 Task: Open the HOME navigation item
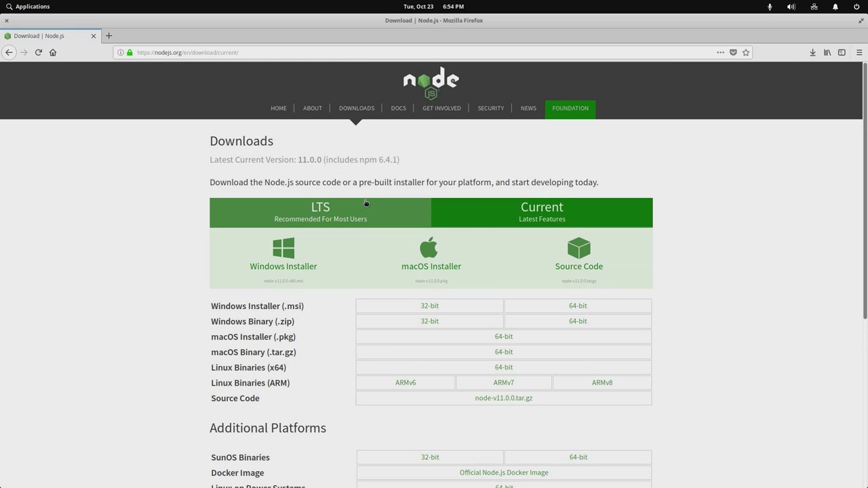pyautogui.click(x=279, y=108)
